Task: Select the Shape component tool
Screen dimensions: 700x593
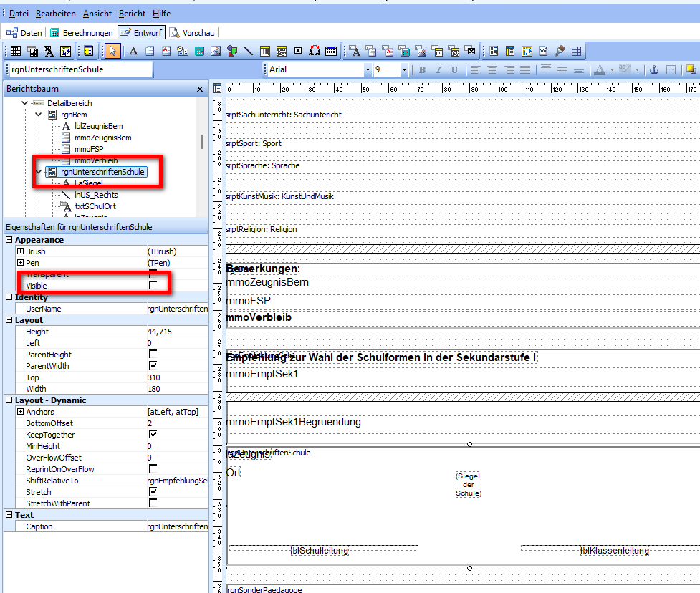Action: [x=232, y=51]
